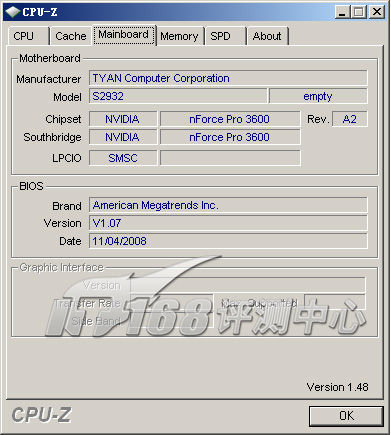Viewport: 391px width, 435px height.
Task: Switch to the CPU tab
Action: pyautogui.click(x=28, y=36)
